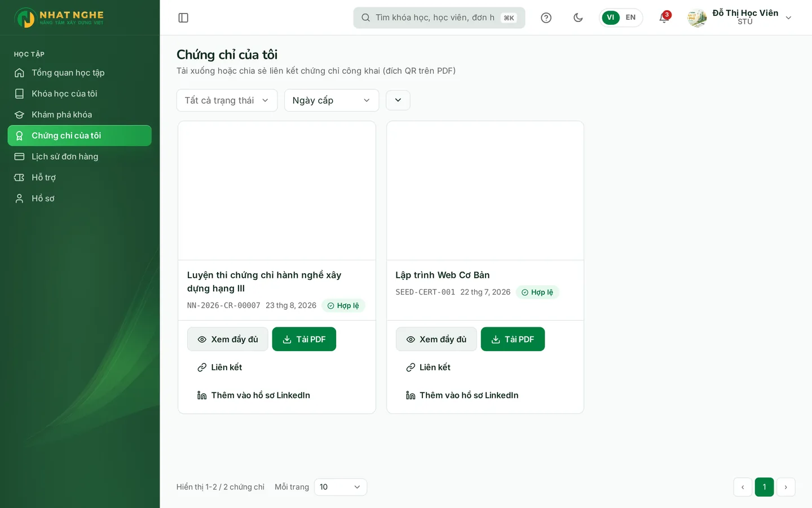Click the Hiển thị 1-2 / 2 chứng chỉ text
The height and width of the screenshot is (508, 812).
tap(220, 487)
